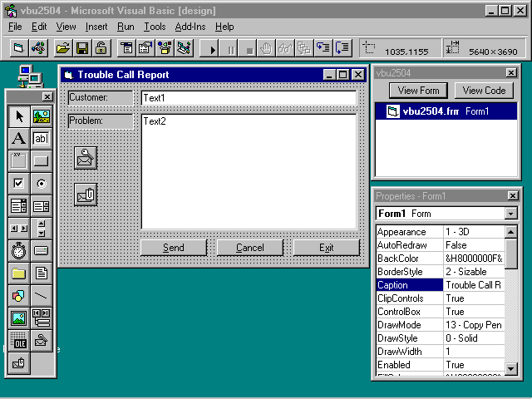Select the ComboBox tool in the toolbox
This screenshot has height=399, width=532.
tap(18, 205)
